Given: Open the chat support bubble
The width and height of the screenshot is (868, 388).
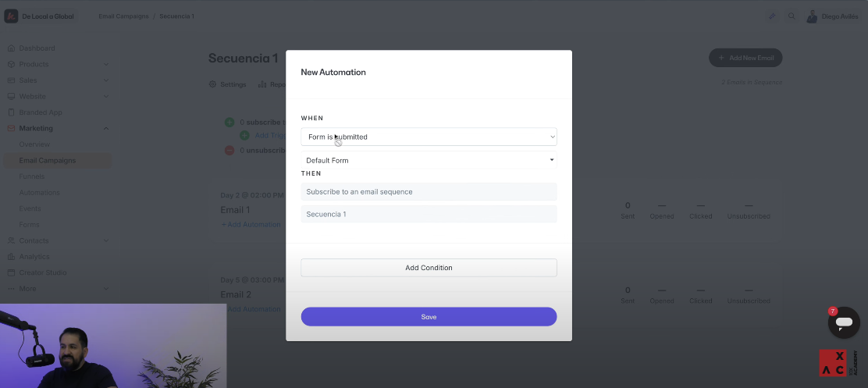Looking at the screenshot, I should point(843,322).
